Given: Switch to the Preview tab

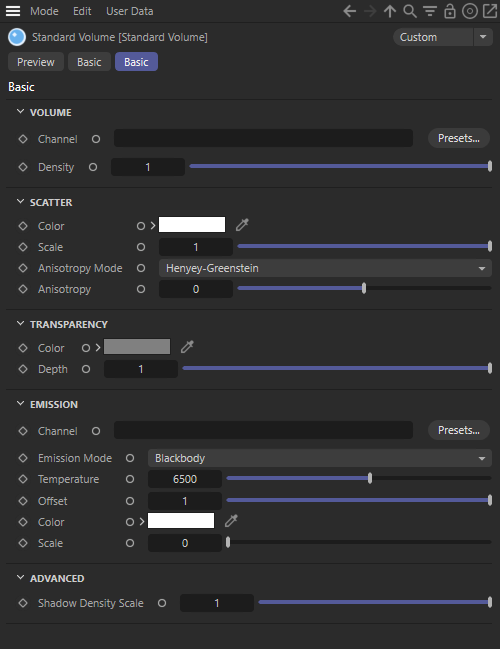Looking at the screenshot, I should coord(36,62).
